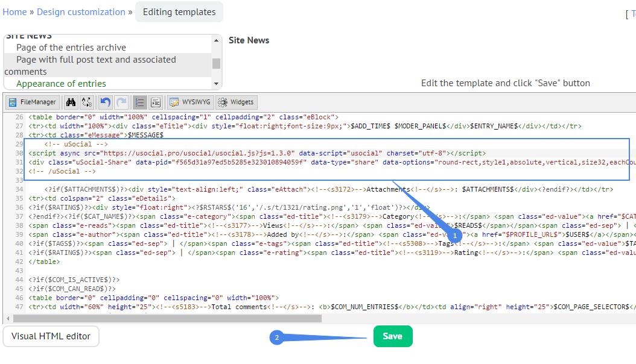Click the '<!-- /uSocial -->' comment on line 32

coord(62,171)
